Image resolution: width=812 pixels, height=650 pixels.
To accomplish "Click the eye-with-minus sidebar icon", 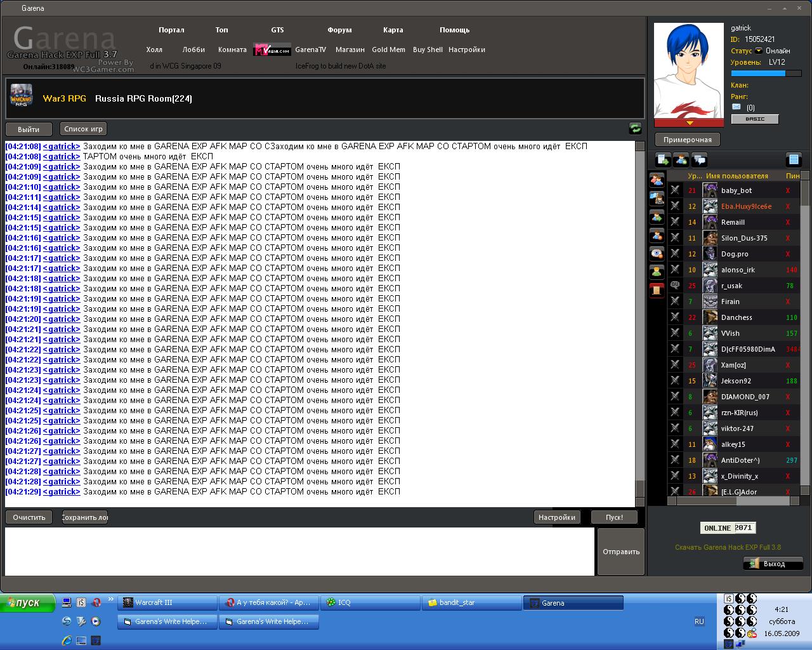I will point(657,254).
